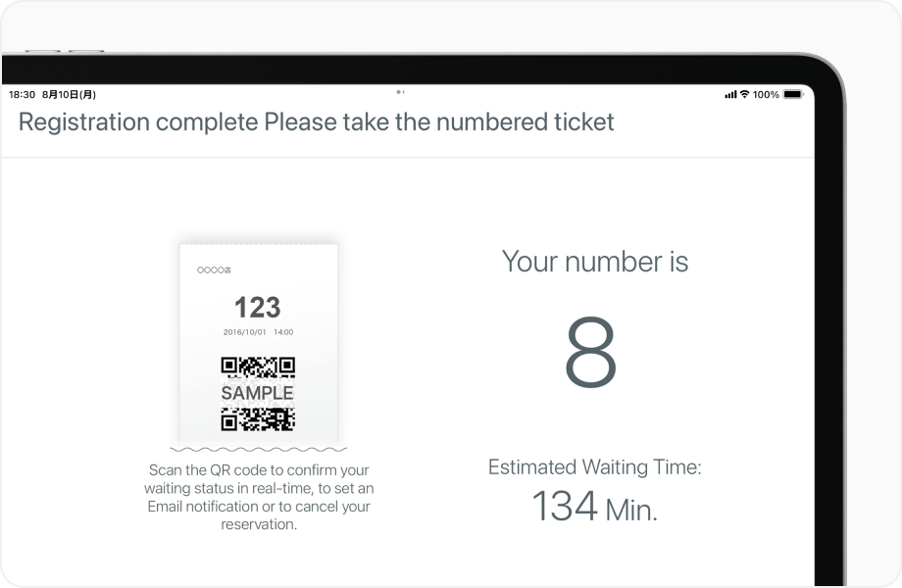Tap the sample numbered ticket image
902x588 pixels.
tap(258, 347)
